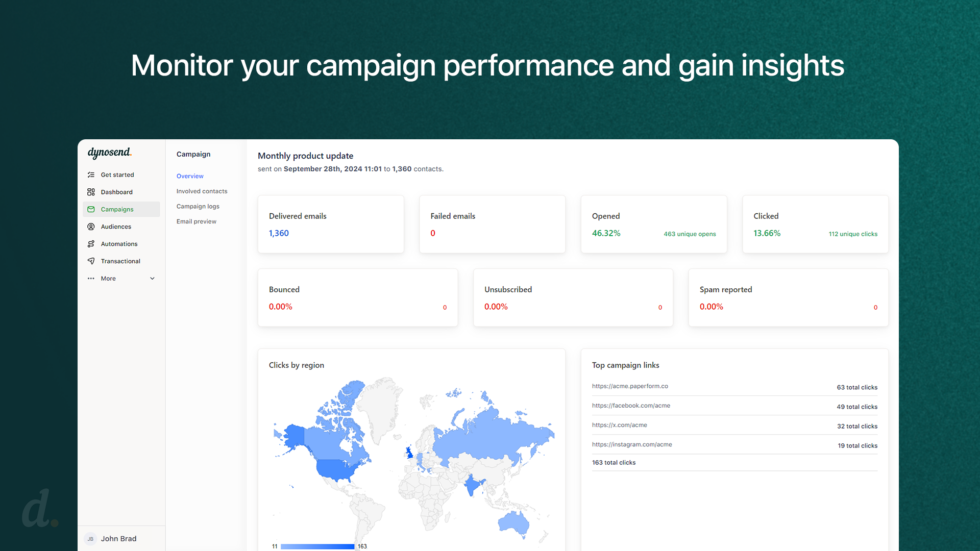Click Spam reported rate 0.00%

[712, 307]
